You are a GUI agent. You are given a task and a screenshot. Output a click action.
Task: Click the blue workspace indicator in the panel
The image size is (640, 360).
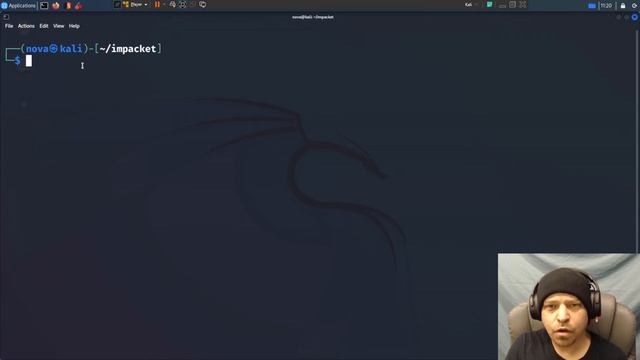[x=592, y=6]
